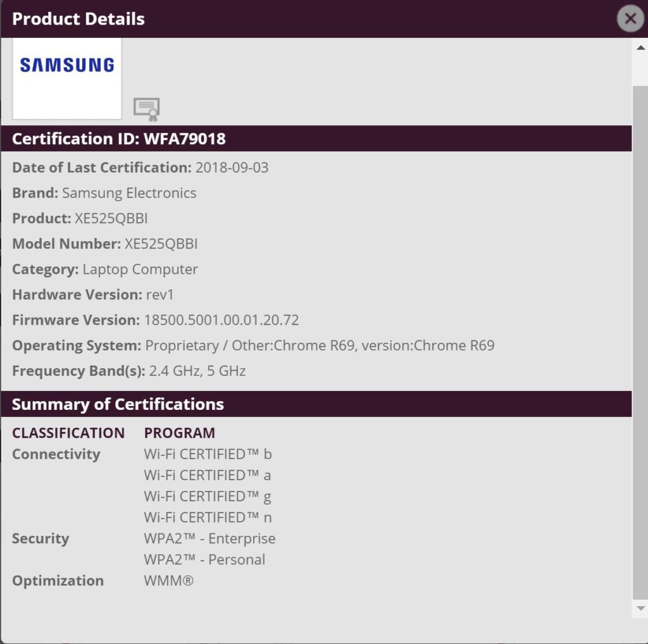Click the WMM optimization entry
Viewport: 648px width, 644px height.
168,581
